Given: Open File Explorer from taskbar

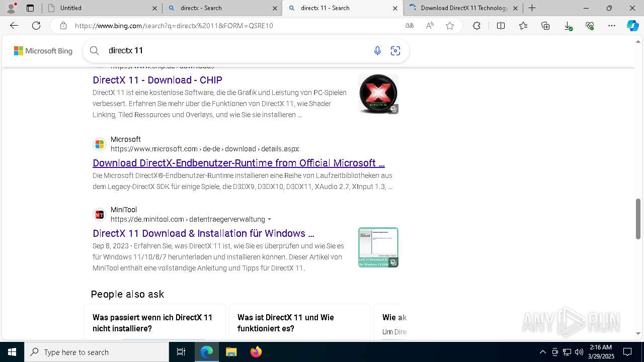Looking at the screenshot, I should (x=231, y=352).
